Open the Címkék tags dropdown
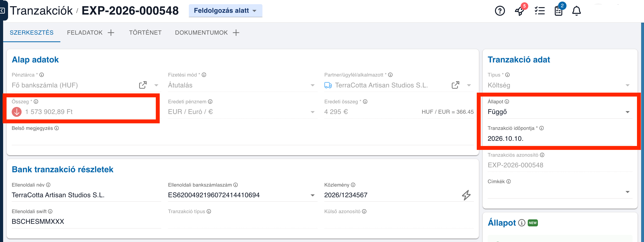 tap(560, 192)
